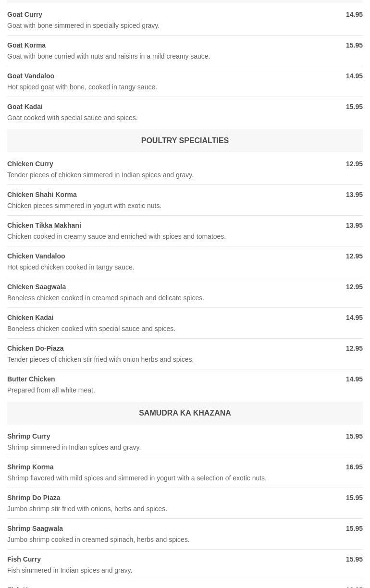Pick the Chicken Shahi Korma item

click(42, 195)
